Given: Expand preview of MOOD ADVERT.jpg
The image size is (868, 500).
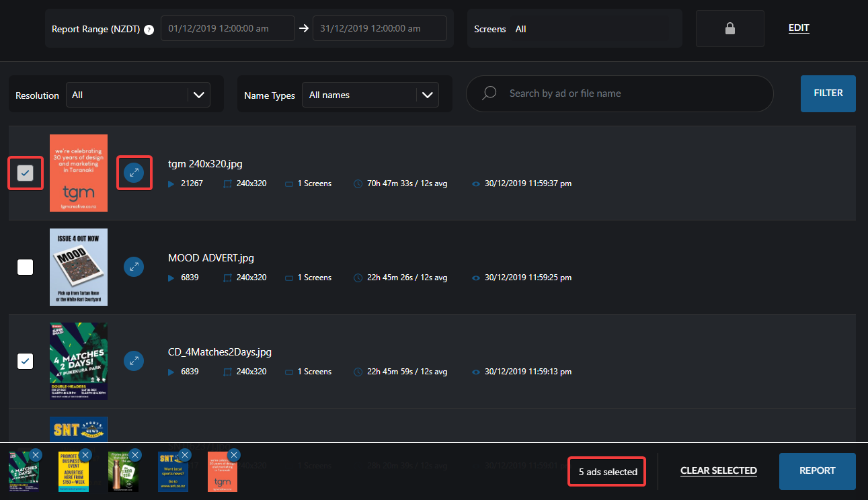Looking at the screenshot, I should 134,267.
